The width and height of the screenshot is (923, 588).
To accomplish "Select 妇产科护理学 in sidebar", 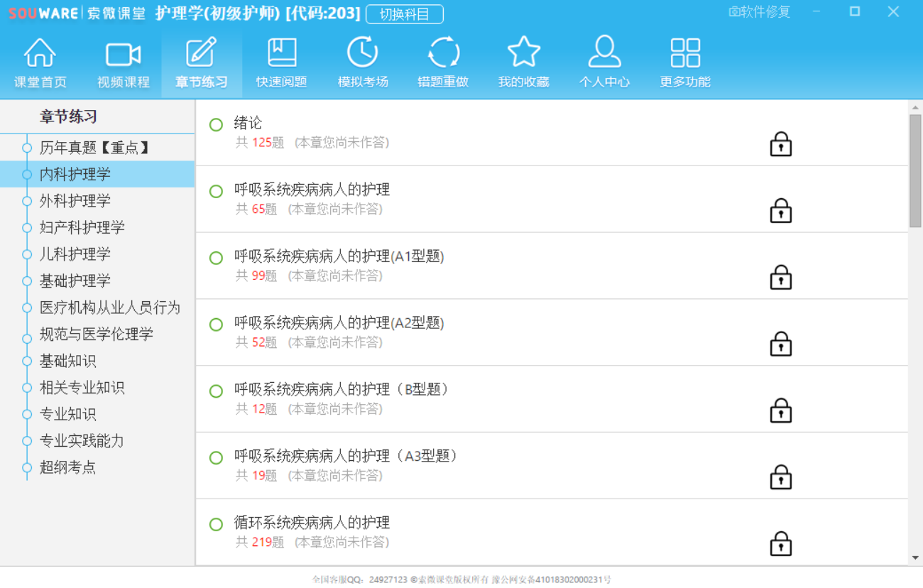I will pyautogui.click(x=97, y=227).
